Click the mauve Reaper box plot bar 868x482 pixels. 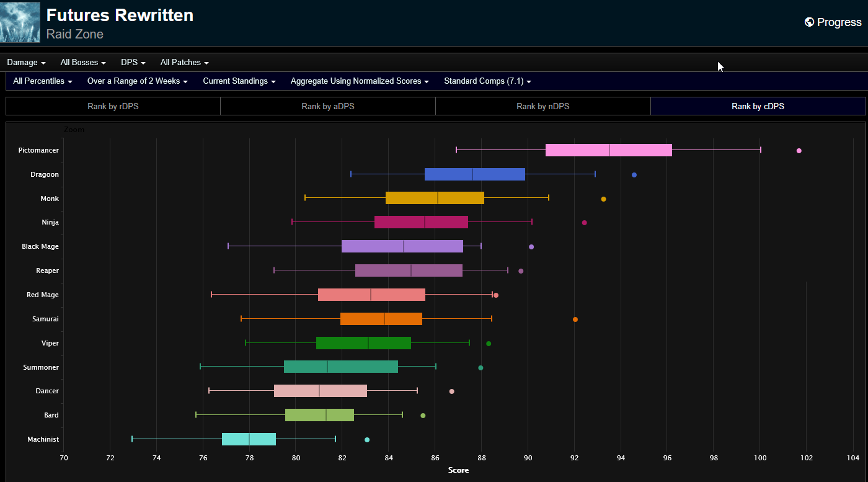409,270
